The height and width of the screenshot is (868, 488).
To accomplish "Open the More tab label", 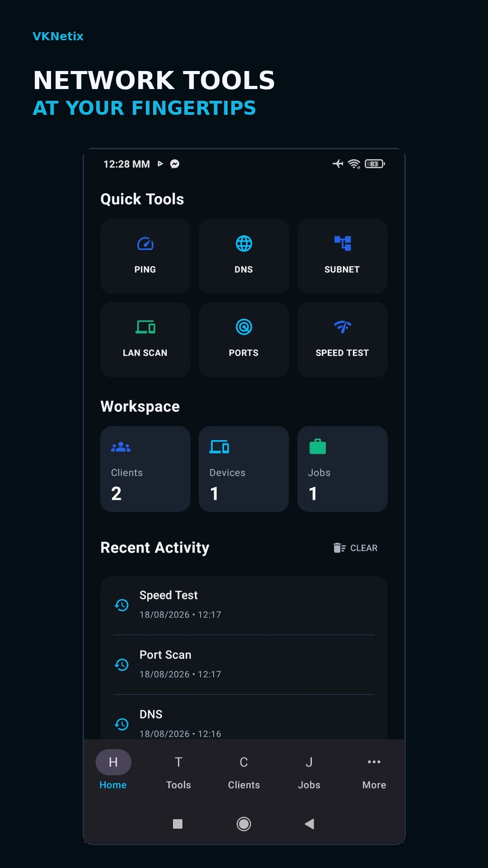I will [374, 785].
